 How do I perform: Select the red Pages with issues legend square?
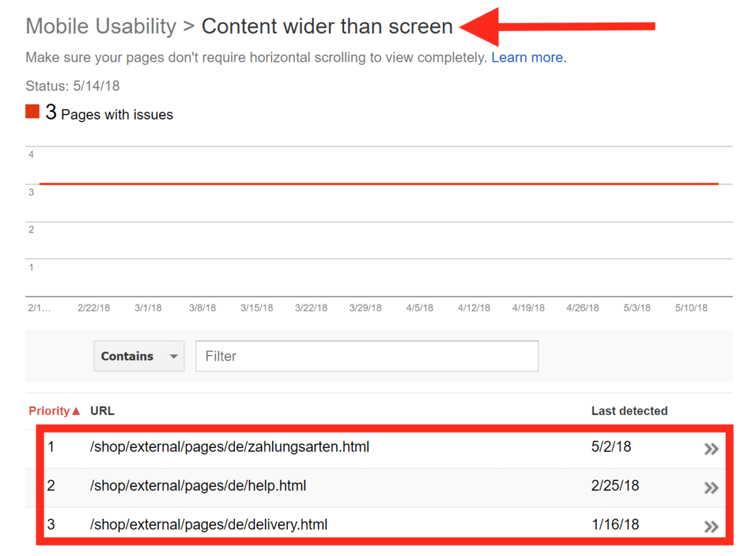click(x=32, y=112)
